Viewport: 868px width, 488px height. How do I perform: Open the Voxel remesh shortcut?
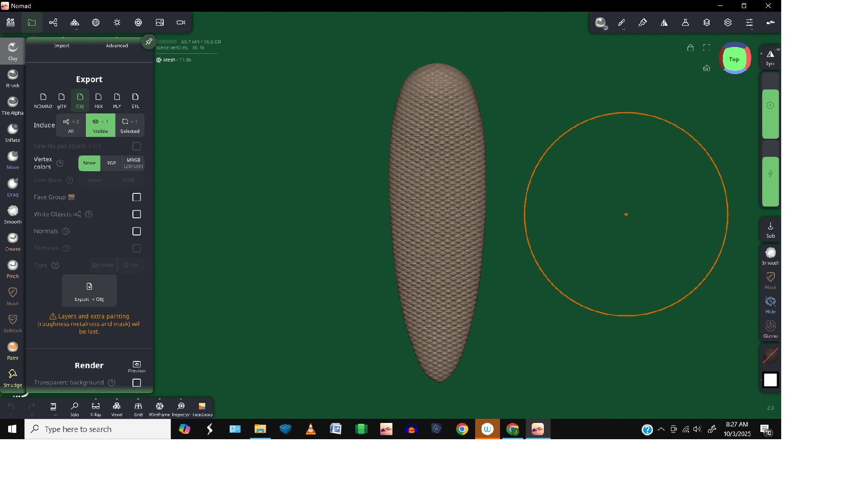[117, 408]
